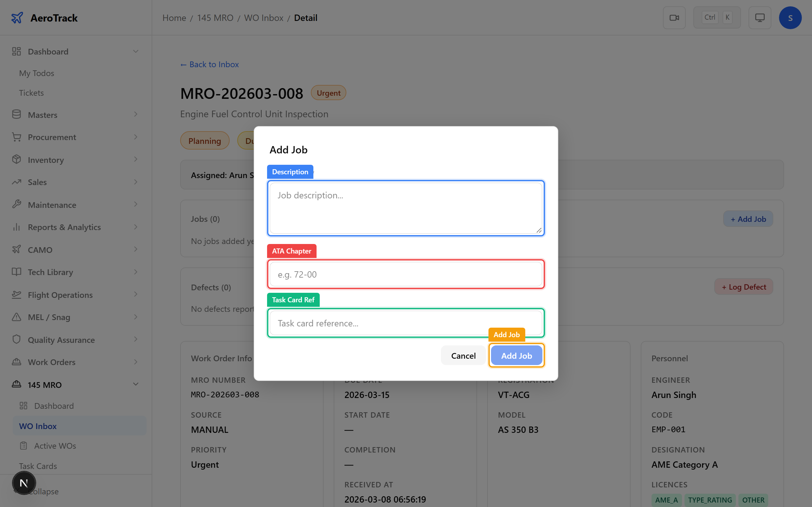This screenshot has width=812, height=507.
Task: Open the Inventory box icon
Action: pyautogui.click(x=16, y=159)
